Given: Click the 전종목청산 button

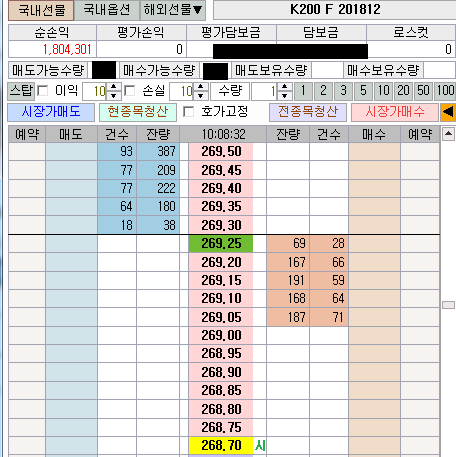Looking at the screenshot, I should (308, 112).
